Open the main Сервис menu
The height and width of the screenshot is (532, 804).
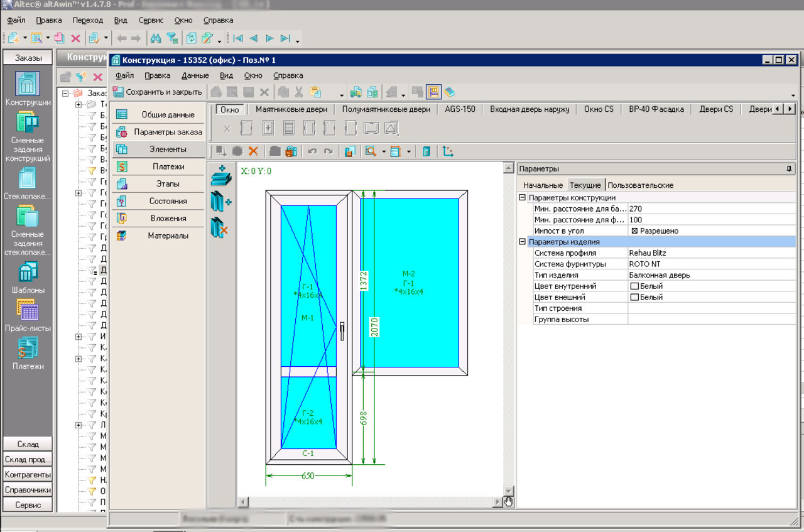pyautogui.click(x=151, y=20)
